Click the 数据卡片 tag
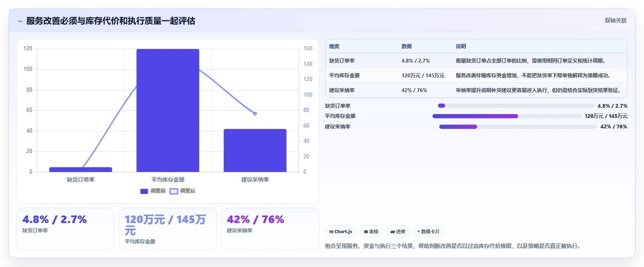Image resolution: width=644 pixels, height=267 pixels. [x=429, y=232]
